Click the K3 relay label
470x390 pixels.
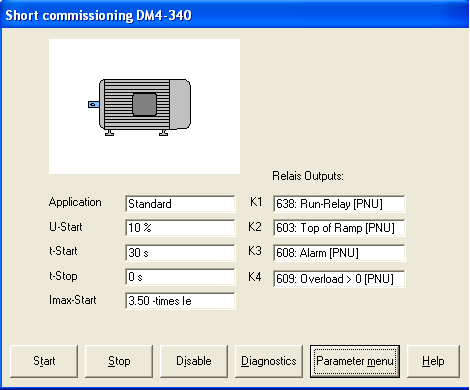coord(255,251)
